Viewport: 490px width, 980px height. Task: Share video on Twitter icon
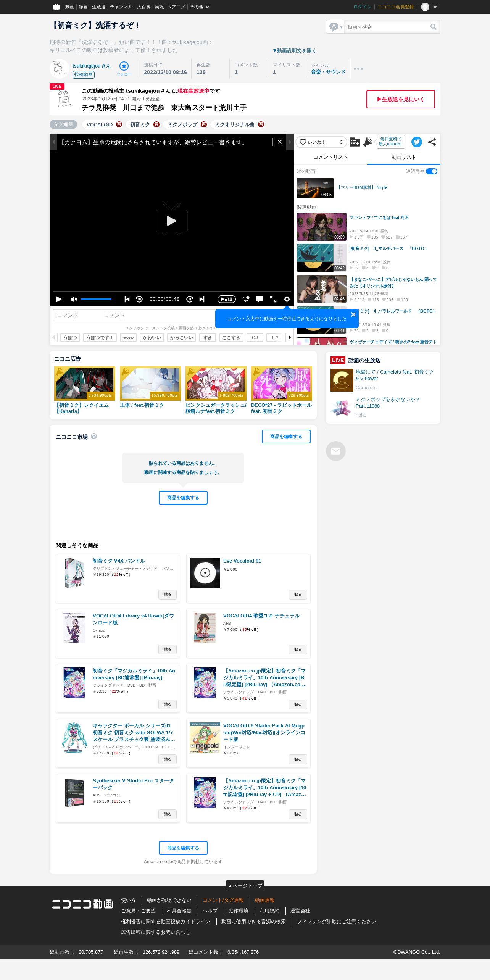pos(417,142)
